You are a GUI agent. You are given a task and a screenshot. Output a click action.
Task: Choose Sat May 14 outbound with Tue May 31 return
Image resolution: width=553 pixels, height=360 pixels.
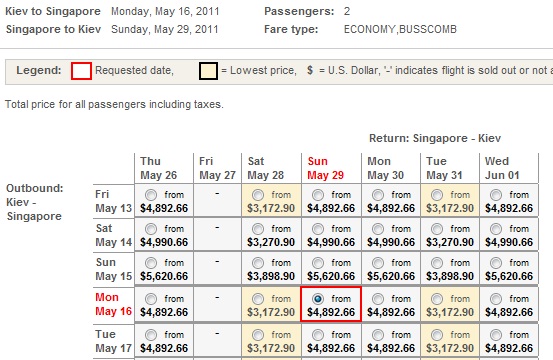(x=437, y=229)
